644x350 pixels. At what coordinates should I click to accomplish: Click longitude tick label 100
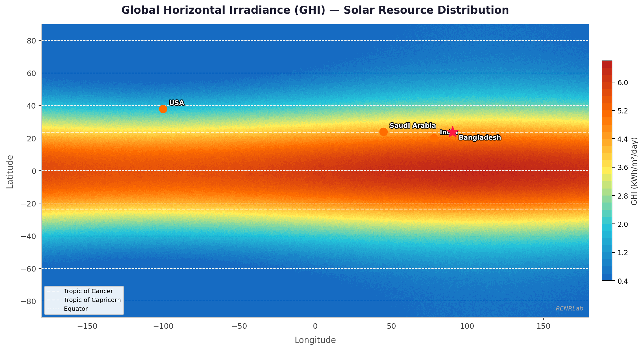pos(467,326)
